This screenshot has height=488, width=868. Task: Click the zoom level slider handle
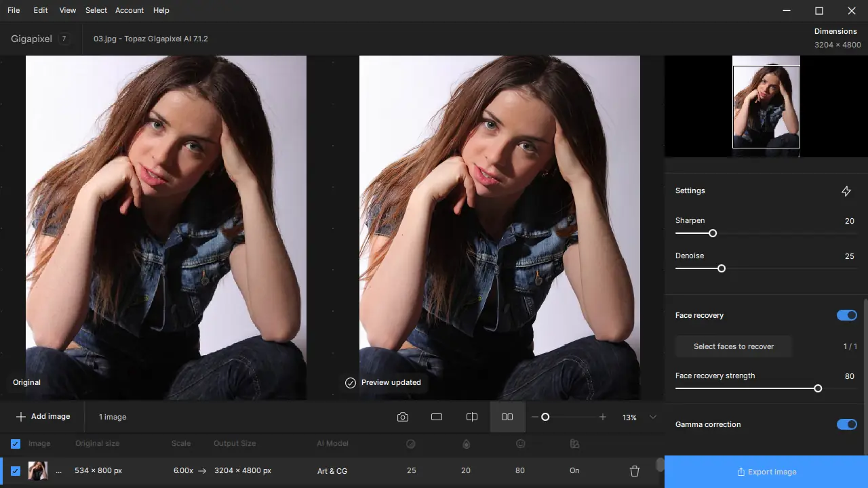(545, 417)
